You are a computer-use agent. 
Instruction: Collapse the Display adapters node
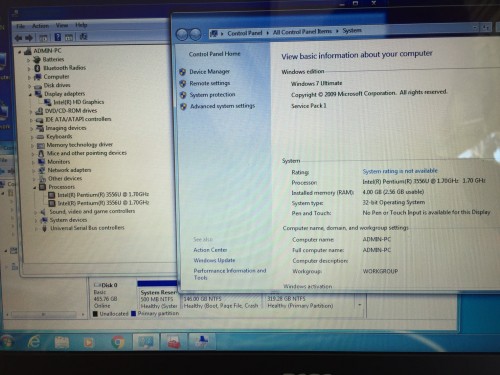tap(30, 95)
